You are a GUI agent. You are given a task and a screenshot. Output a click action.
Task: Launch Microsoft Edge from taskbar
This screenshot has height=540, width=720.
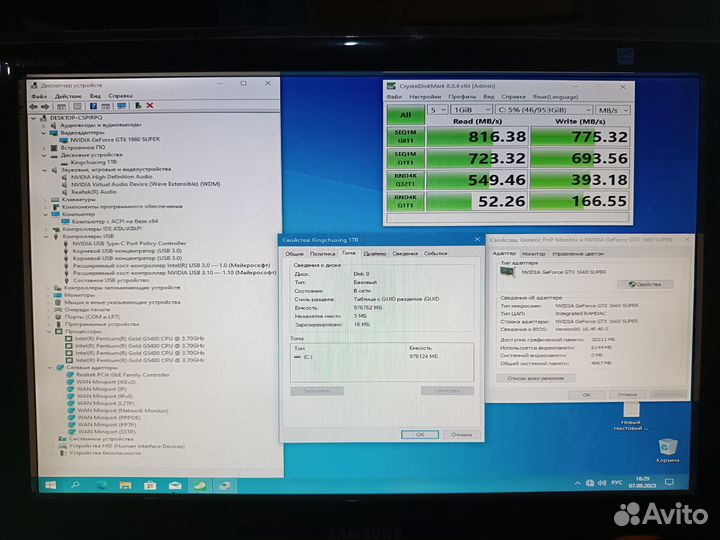[101, 485]
